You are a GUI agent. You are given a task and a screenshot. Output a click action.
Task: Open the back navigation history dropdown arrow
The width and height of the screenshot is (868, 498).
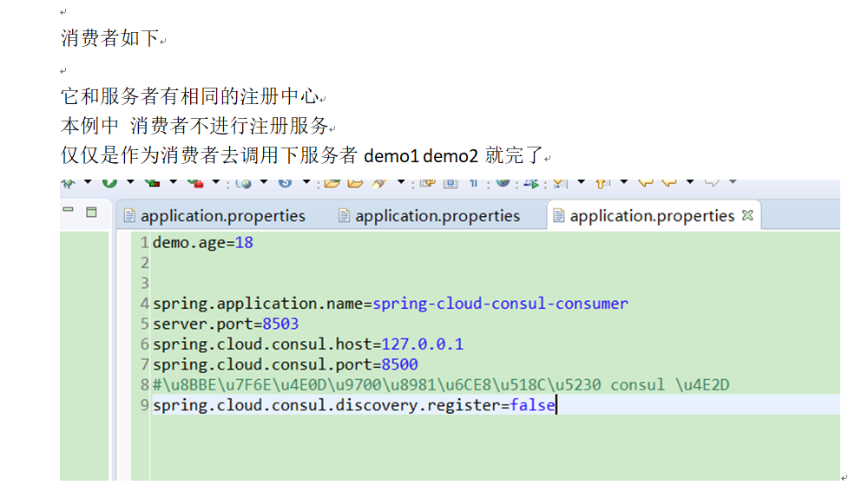pos(690,181)
